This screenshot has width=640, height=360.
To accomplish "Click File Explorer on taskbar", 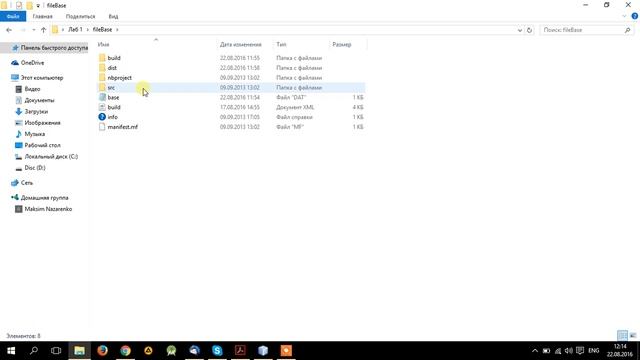I will point(79,351).
